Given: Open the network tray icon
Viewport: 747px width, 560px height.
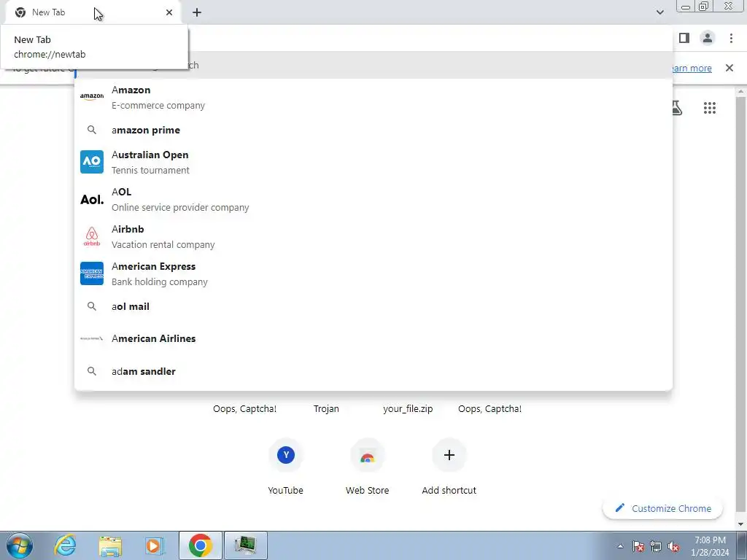Looking at the screenshot, I should [656, 546].
